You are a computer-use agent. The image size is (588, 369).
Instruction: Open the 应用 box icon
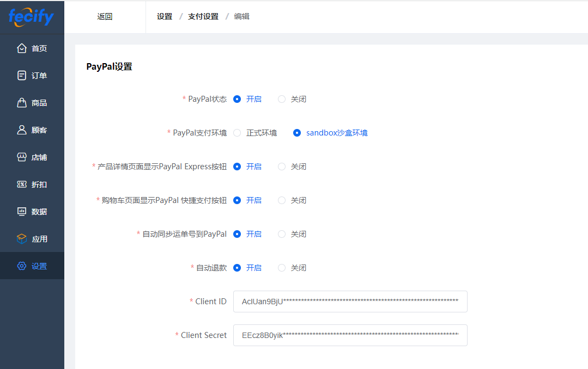click(22, 238)
